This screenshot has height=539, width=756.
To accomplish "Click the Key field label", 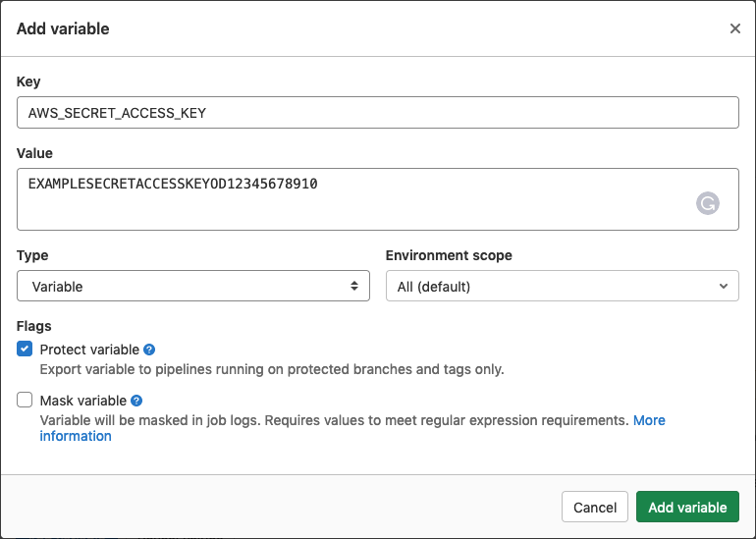I will point(28,81).
